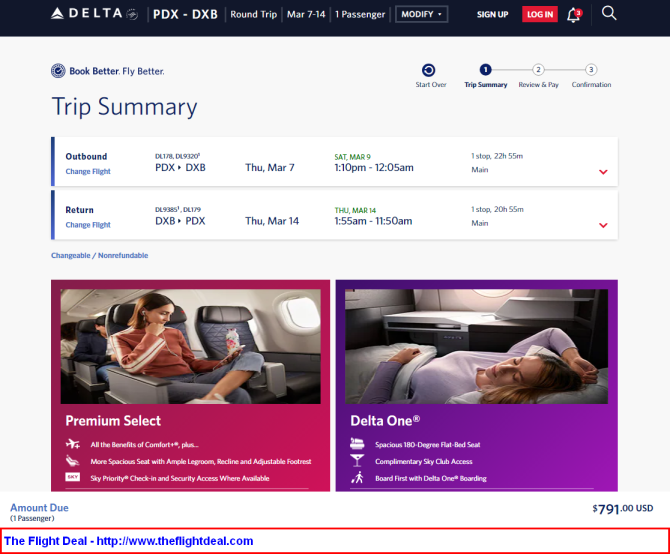The image size is (670, 554).
Task: Click the 1:55am - 11:50am return times
Action: click(x=373, y=221)
